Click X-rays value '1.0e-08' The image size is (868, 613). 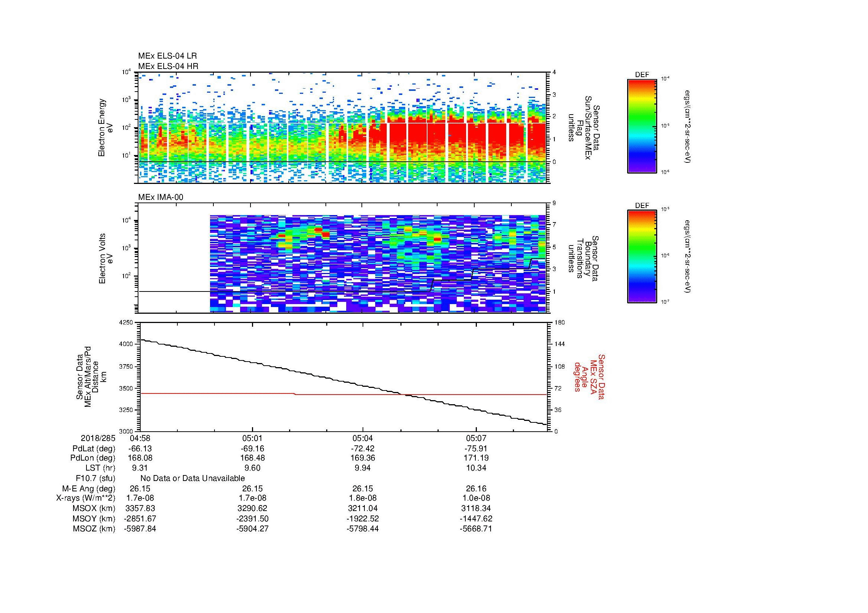click(476, 498)
